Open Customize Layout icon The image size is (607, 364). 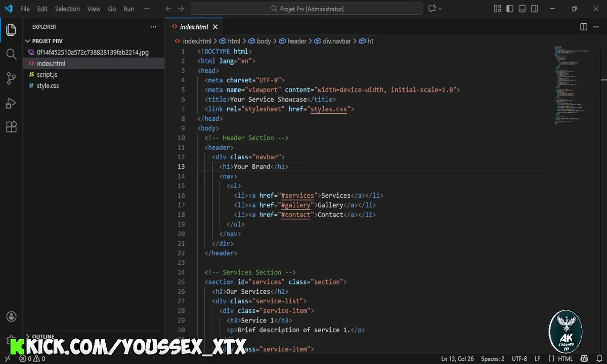click(497, 9)
